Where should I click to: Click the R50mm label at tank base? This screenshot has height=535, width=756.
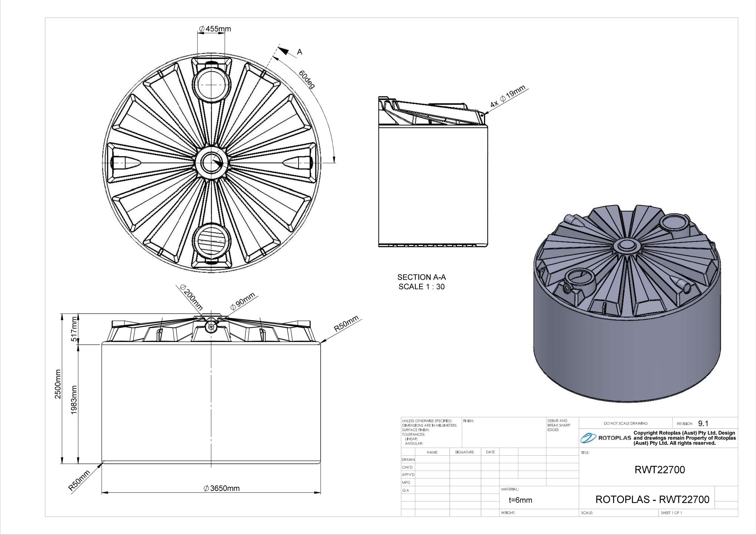coord(79,481)
